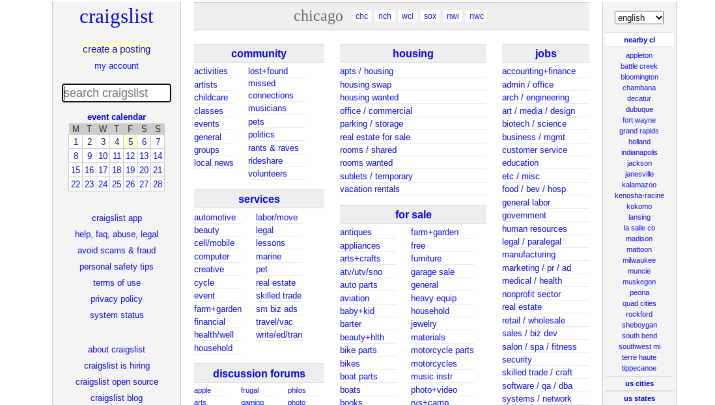715x405 pixels.
Task: Click the search craigslist field
Action: tap(116, 93)
